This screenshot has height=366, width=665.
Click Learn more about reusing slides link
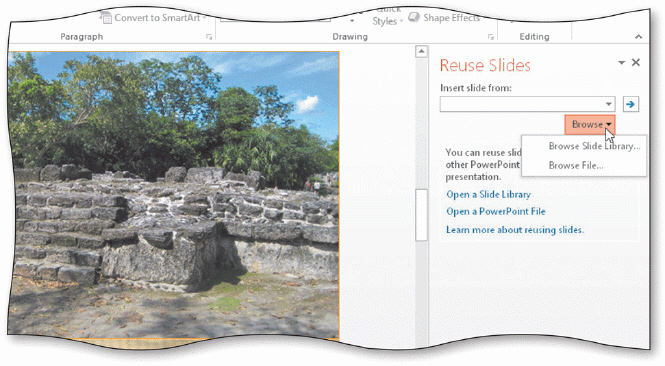pyautogui.click(x=515, y=230)
